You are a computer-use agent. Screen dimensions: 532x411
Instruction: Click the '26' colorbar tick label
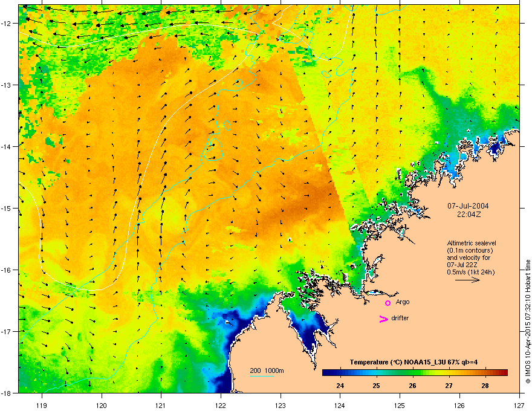click(412, 386)
